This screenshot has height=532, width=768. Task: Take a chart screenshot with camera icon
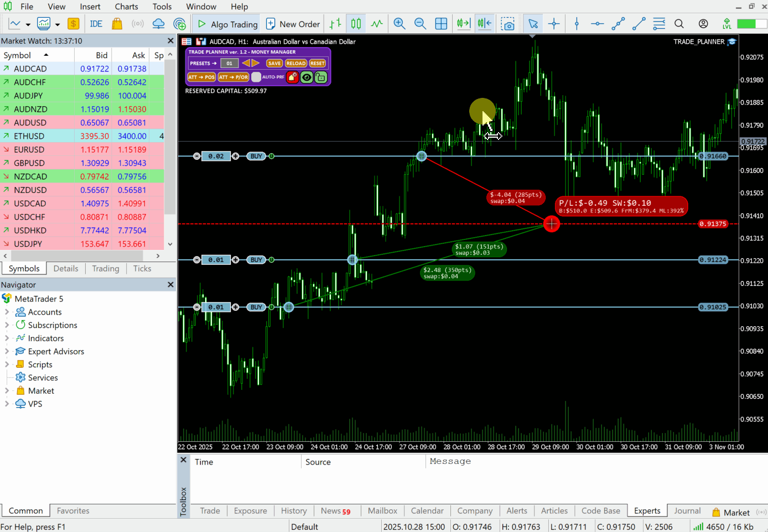pyautogui.click(x=507, y=24)
